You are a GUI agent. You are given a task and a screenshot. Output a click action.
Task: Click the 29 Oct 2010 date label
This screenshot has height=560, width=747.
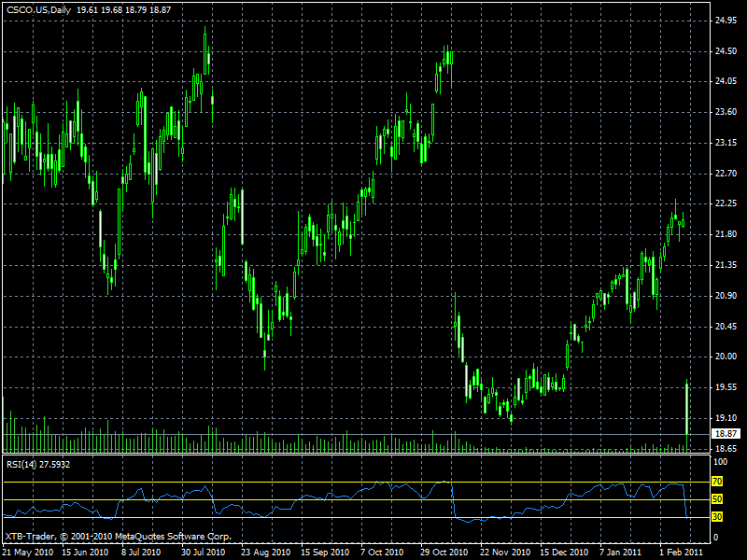pos(444,553)
